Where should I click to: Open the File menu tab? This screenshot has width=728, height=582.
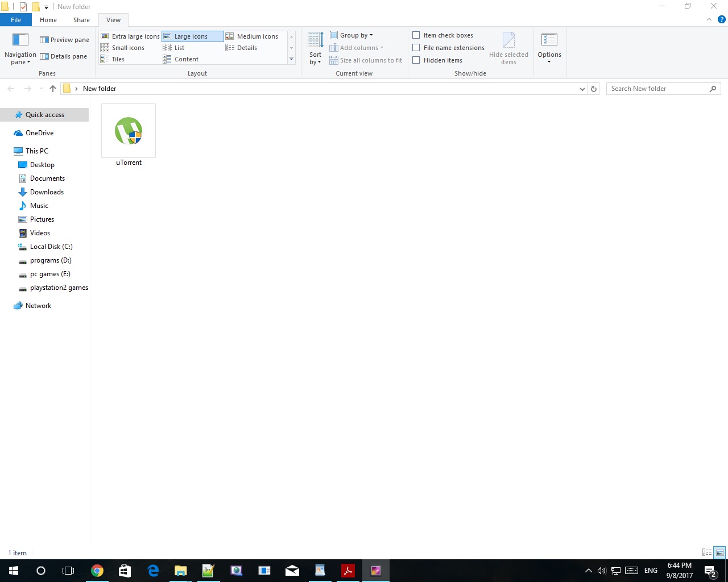(x=16, y=20)
